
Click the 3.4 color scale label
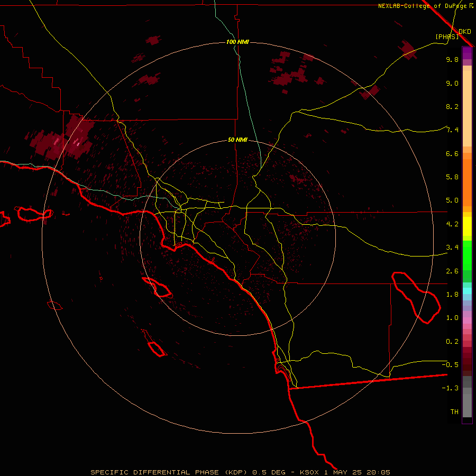[452, 248]
